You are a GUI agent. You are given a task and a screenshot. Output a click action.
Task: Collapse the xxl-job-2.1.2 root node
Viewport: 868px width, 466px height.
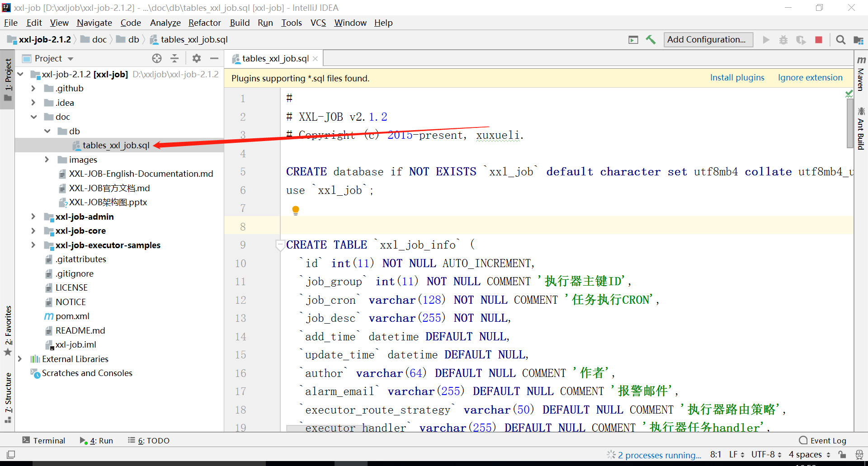click(x=20, y=74)
